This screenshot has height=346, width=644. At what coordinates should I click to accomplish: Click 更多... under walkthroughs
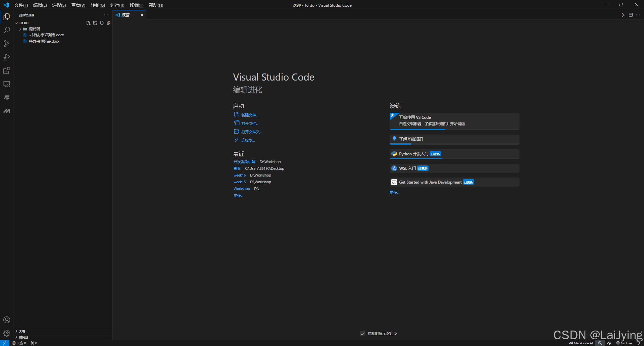point(394,192)
